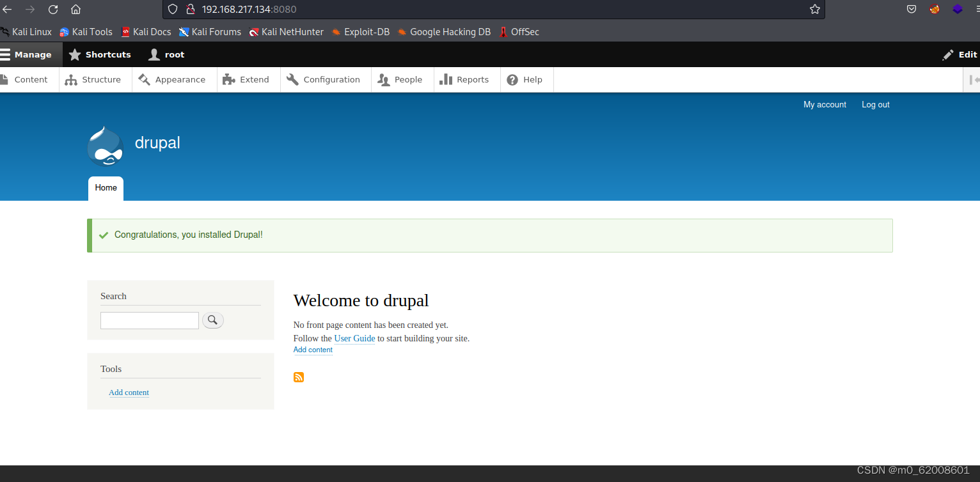Click the shield tracking protection icon
The image size is (980, 482).
point(173,10)
